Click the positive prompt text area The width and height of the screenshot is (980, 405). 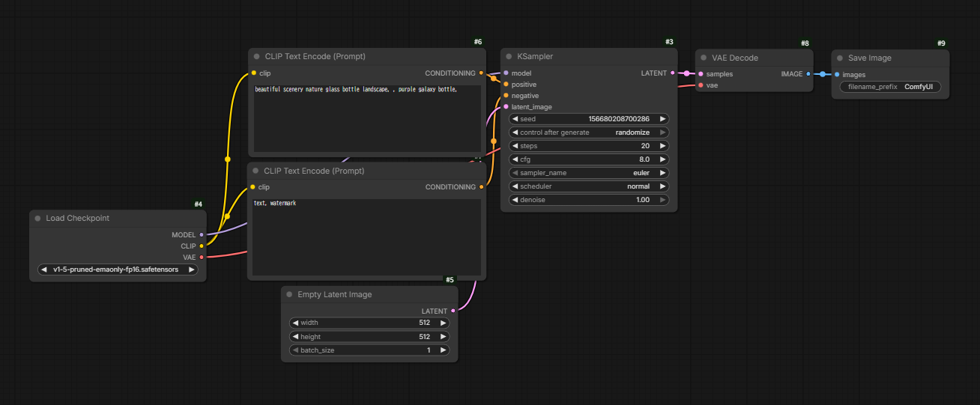(366, 120)
